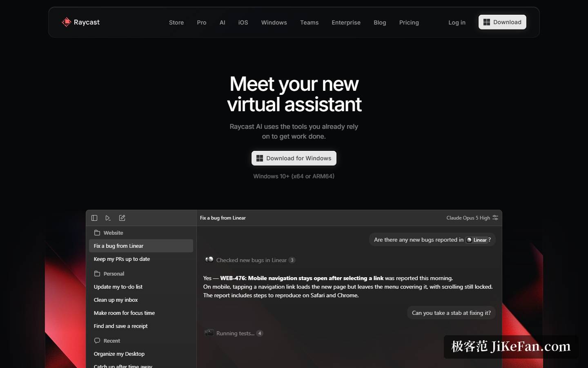Select the Fix a bug from Linear chat
Screen dimensions: 588x368
[141, 246]
